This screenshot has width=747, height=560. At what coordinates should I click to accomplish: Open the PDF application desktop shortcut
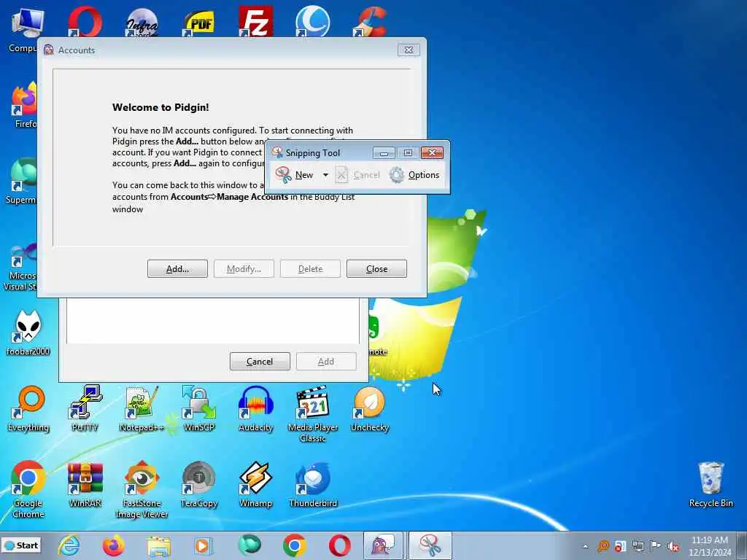click(x=198, y=23)
